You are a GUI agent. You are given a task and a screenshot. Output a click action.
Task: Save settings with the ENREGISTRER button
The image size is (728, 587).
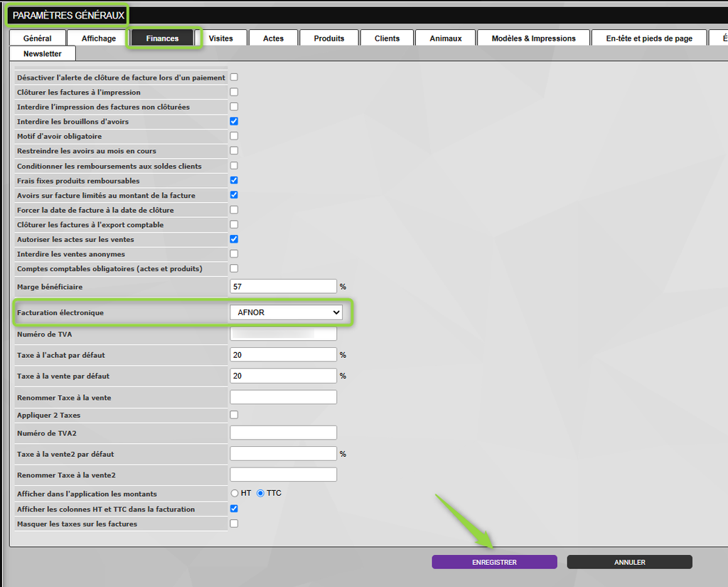495,562
